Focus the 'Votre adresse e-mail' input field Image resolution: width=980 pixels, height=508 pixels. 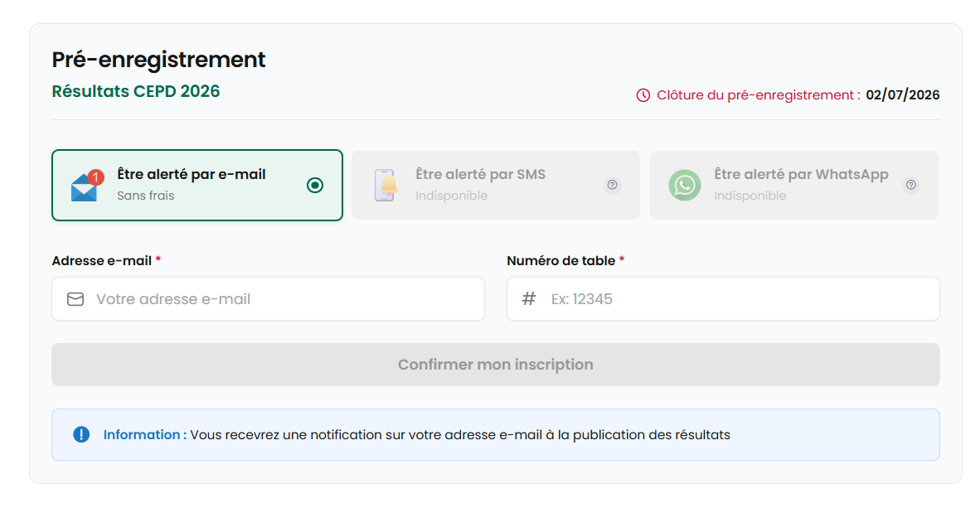[268, 298]
